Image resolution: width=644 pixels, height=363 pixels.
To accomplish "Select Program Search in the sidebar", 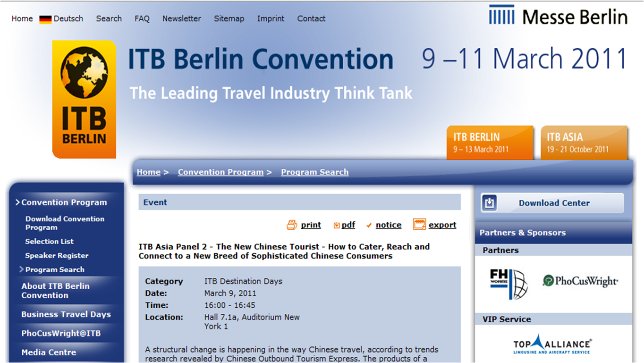I will (55, 269).
